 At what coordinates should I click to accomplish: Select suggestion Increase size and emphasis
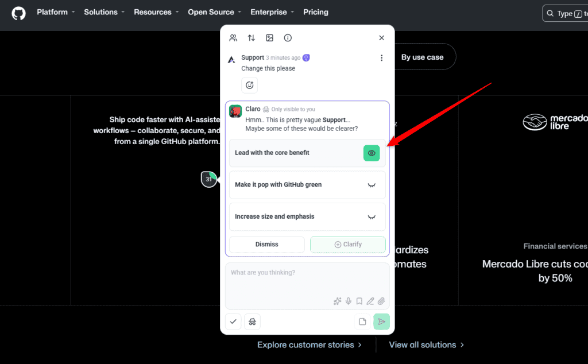pos(307,216)
